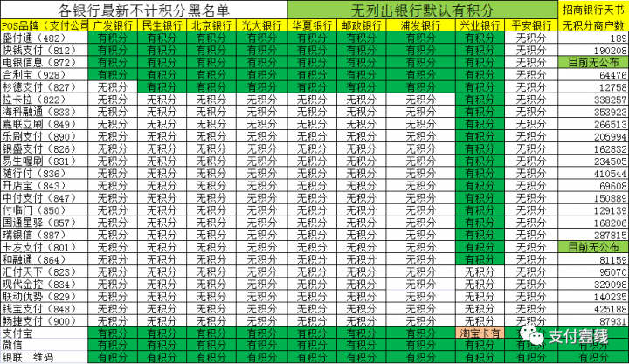Select 光大银行 无积分 cell in 瑞银信 row
Screen dimensions: 629x364
point(261,235)
